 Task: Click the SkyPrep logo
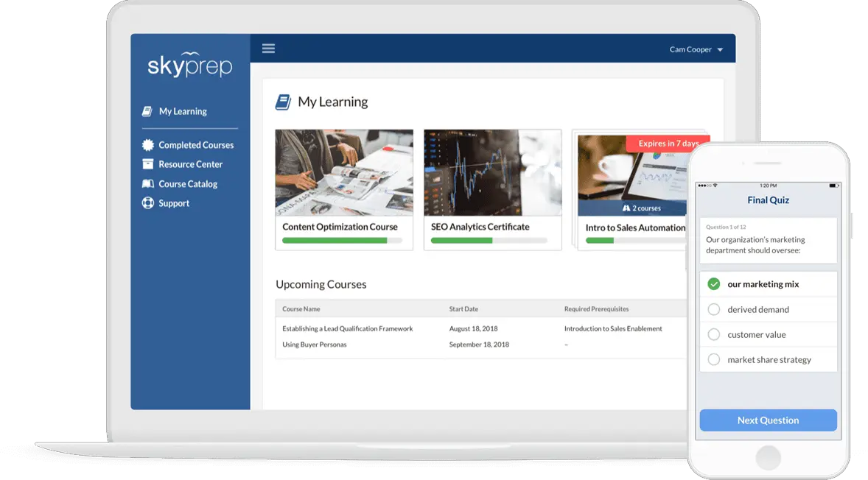(190, 65)
